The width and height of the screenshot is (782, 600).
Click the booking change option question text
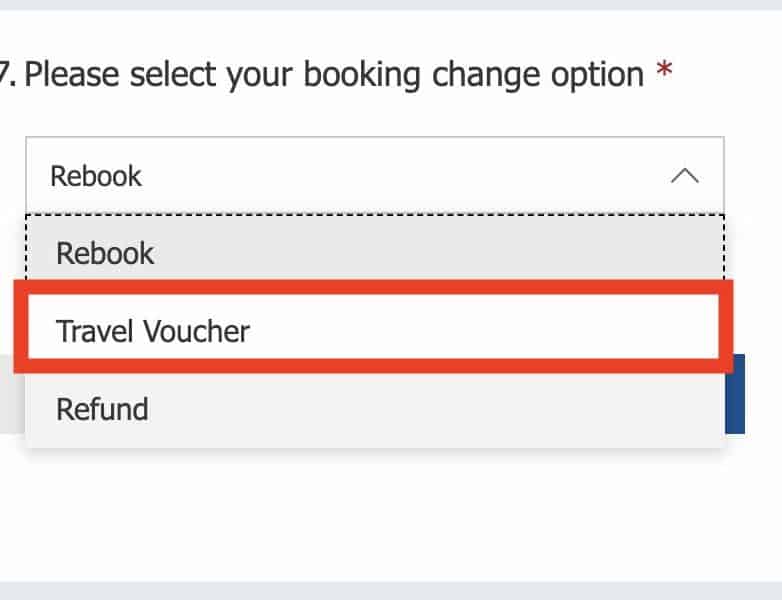click(334, 74)
